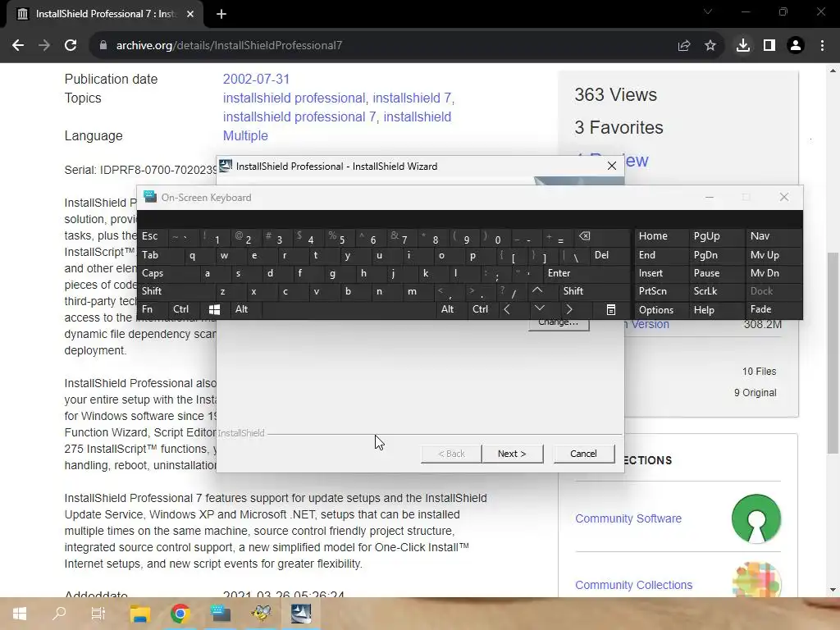This screenshot has width=840, height=630.
Task: Toggle the Chrome side panel icon
Action: (769, 46)
